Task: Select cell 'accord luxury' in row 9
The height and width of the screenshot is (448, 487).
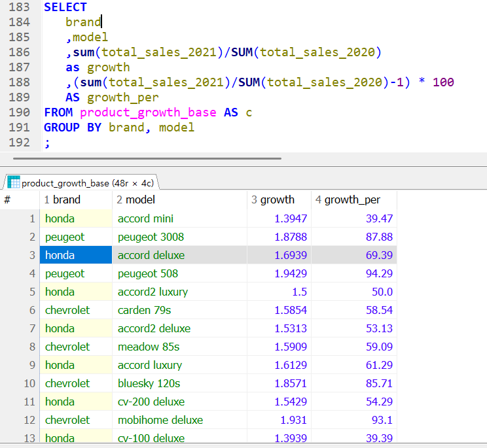Action: pyautogui.click(x=179, y=365)
